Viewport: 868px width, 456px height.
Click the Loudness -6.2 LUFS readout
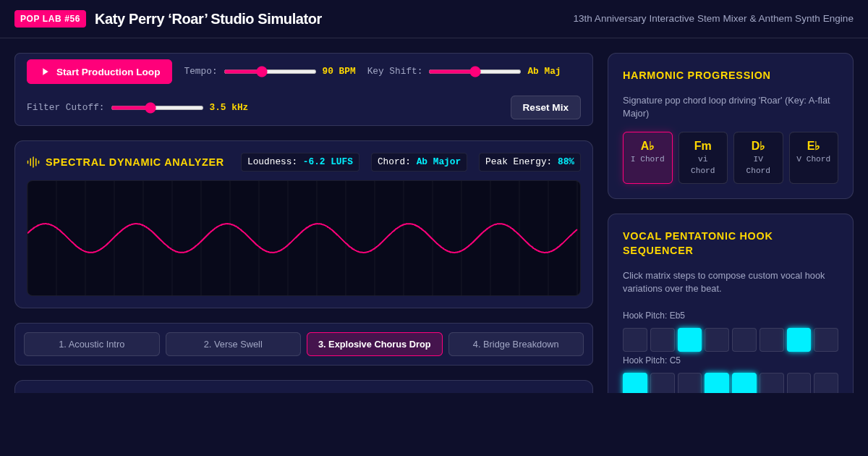click(x=300, y=162)
